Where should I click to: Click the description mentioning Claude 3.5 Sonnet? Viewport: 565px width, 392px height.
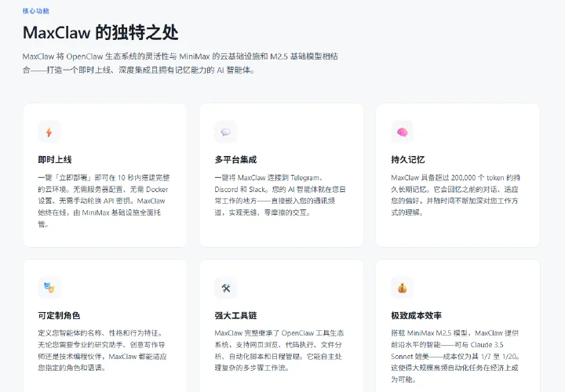456,357
